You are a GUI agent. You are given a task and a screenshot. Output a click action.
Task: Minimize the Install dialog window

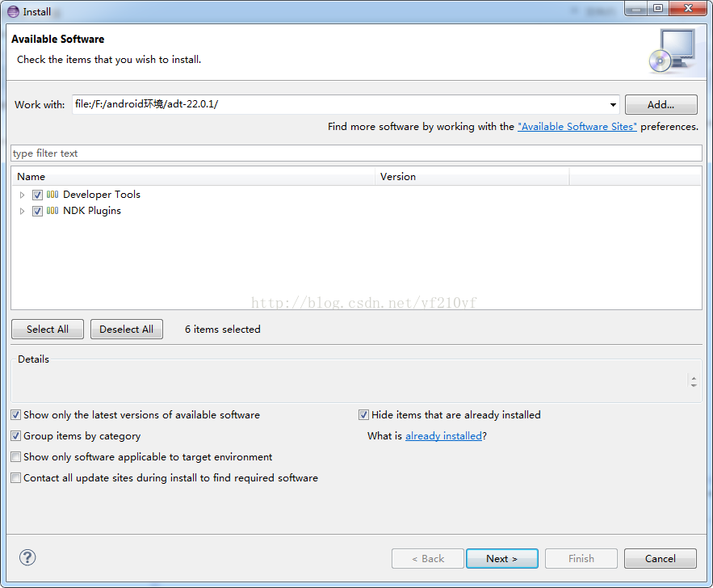click(x=635, y=8)
